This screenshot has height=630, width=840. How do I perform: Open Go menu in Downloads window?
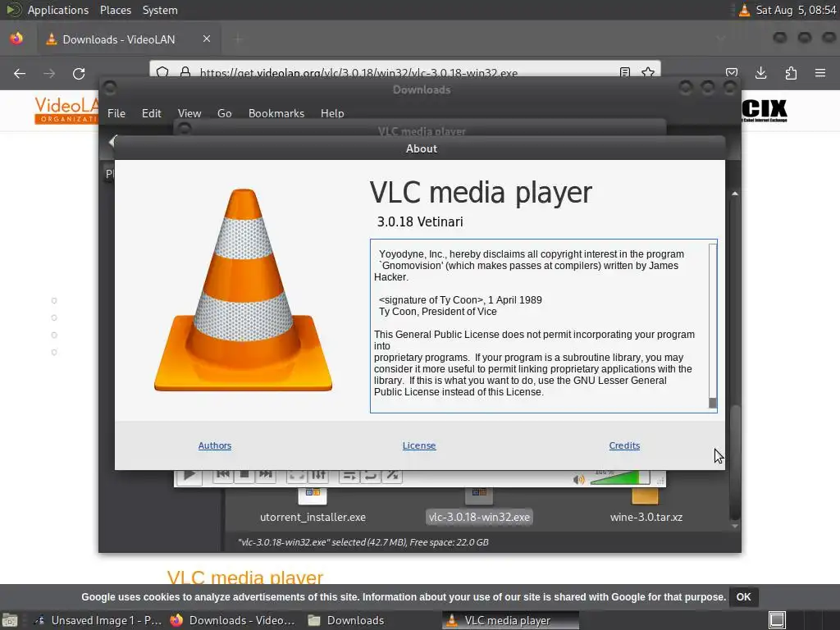(225, 113)
